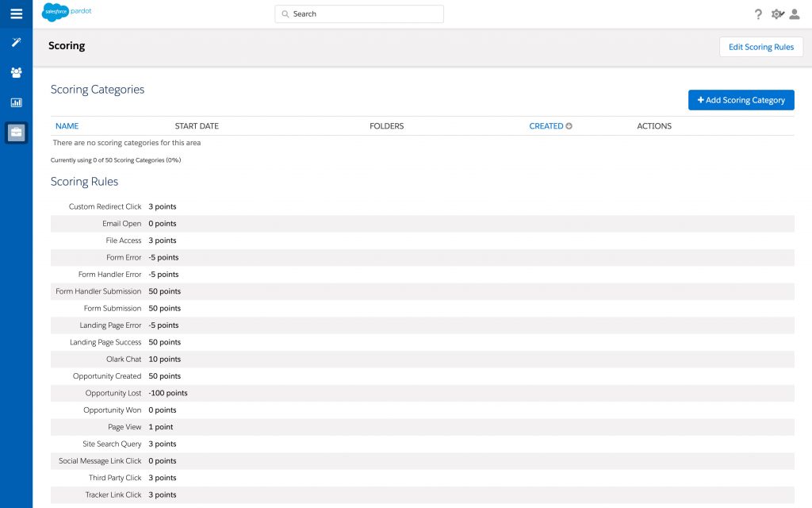Select the Opportunity Created rule label
Screen dimensions: 812x508
point(107,376)
